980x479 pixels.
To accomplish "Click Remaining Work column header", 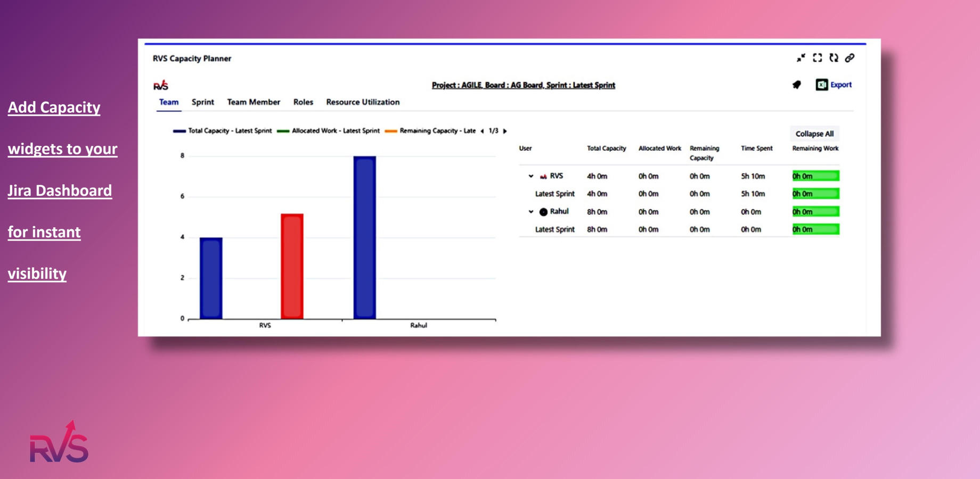I will tap(815, 148).
